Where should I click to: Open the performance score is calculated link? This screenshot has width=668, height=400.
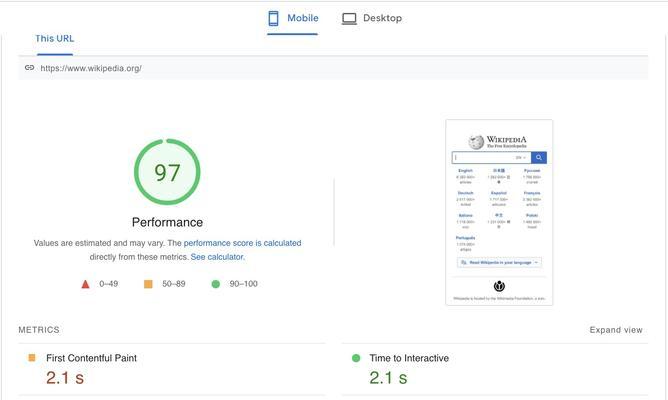[x=242, y=243]
